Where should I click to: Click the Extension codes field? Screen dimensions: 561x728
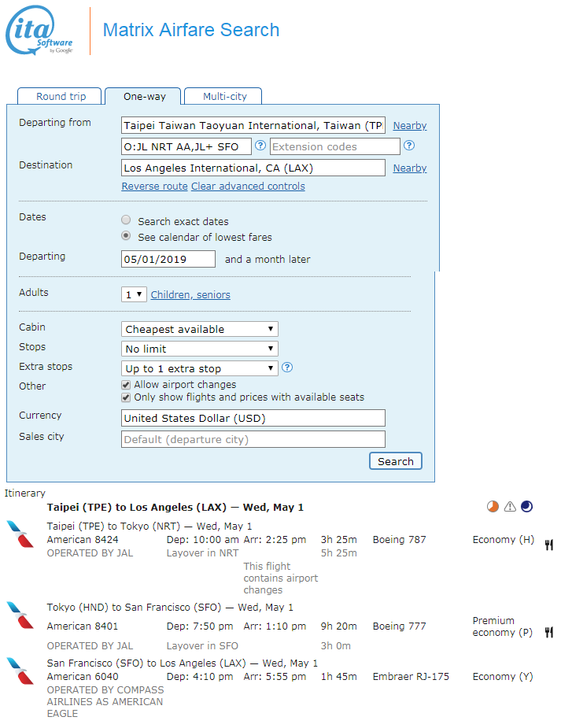click(x=334, y=146)
